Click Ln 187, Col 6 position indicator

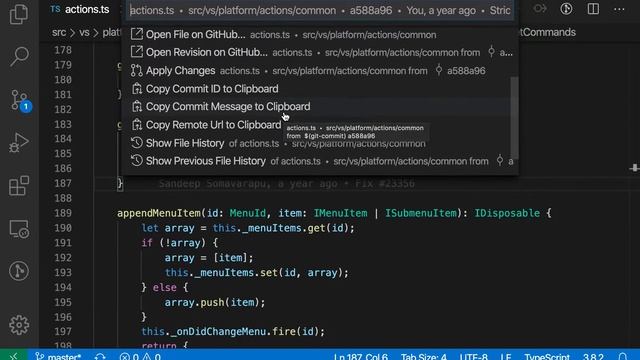click(361, 356)
